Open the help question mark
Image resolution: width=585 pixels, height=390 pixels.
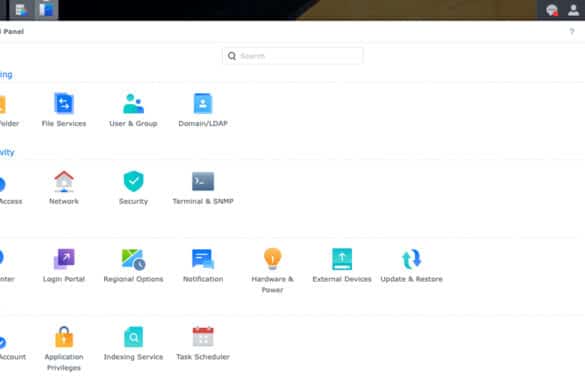pyautogui.click(x=572, y=31)
